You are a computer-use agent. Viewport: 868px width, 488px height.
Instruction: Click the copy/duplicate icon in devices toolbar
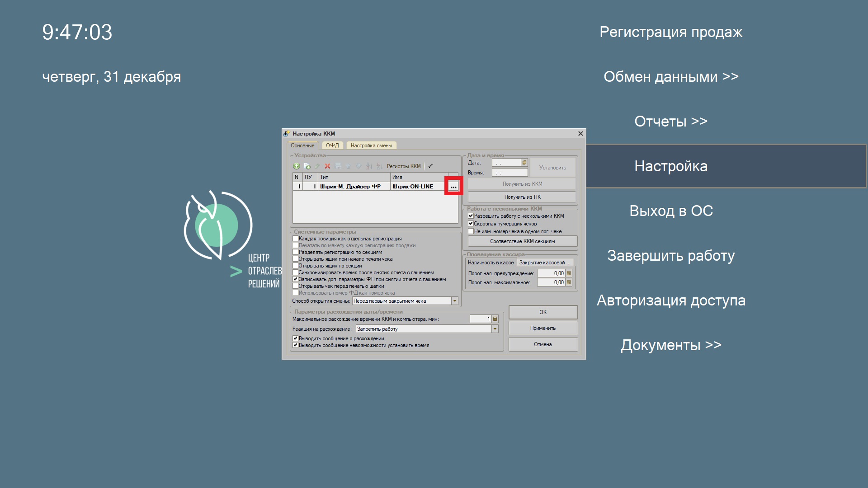coord(305,166)
